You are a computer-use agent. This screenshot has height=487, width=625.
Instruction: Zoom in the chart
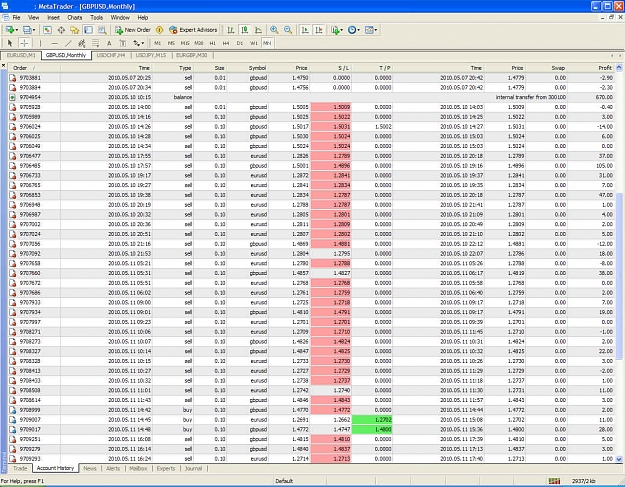coord(274,30)
